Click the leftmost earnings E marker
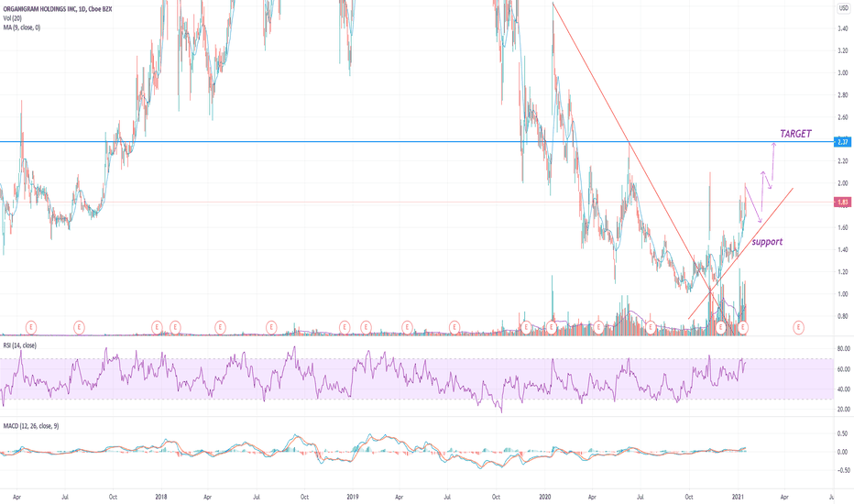854x504 pixels. point(31,327)
